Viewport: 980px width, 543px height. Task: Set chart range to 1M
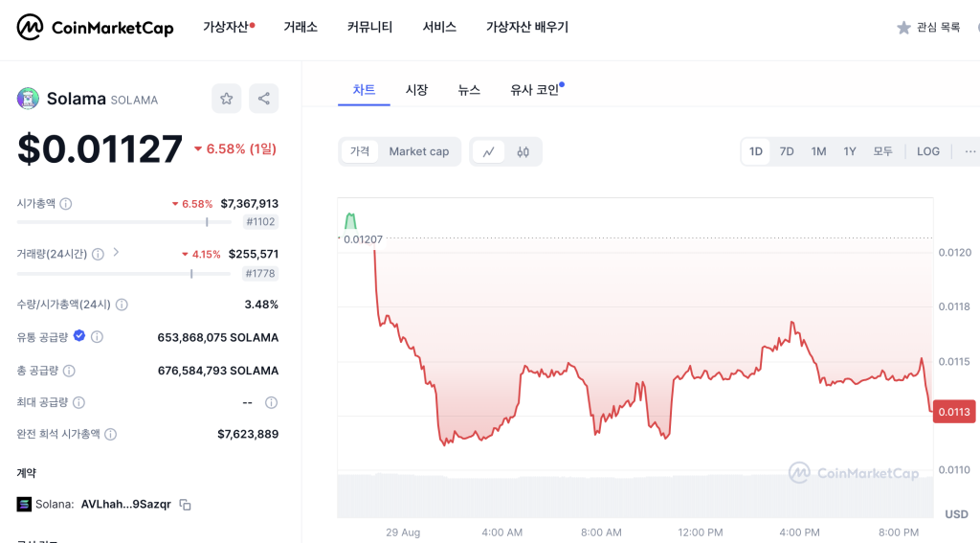pos(819,151)
